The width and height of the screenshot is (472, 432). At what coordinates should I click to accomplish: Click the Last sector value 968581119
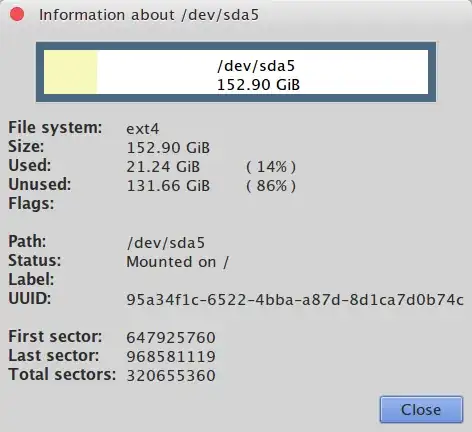[171, 357]
